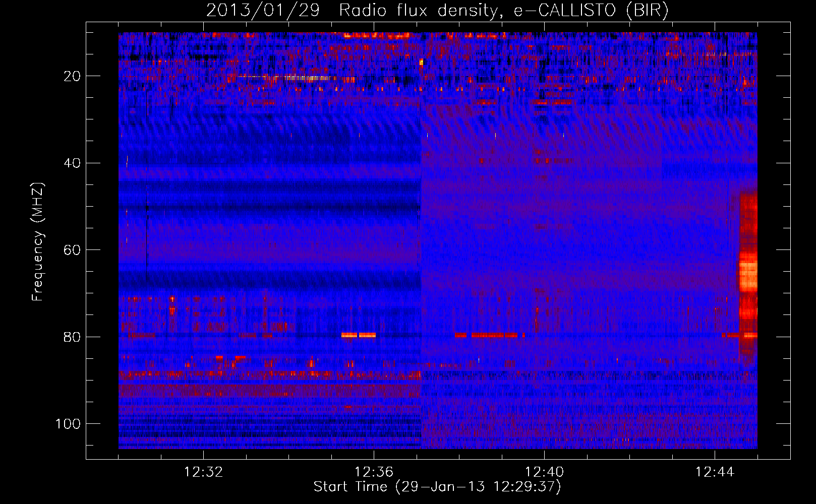Viewport: 816px width, 504px height.
Task: Click the '100' frequency tick label
Action: click(x=68, y=424)
